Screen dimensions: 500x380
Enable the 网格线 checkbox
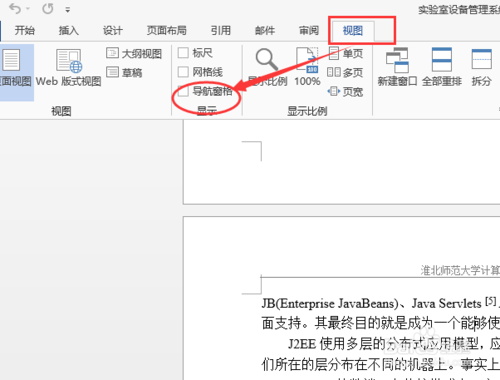183,72
